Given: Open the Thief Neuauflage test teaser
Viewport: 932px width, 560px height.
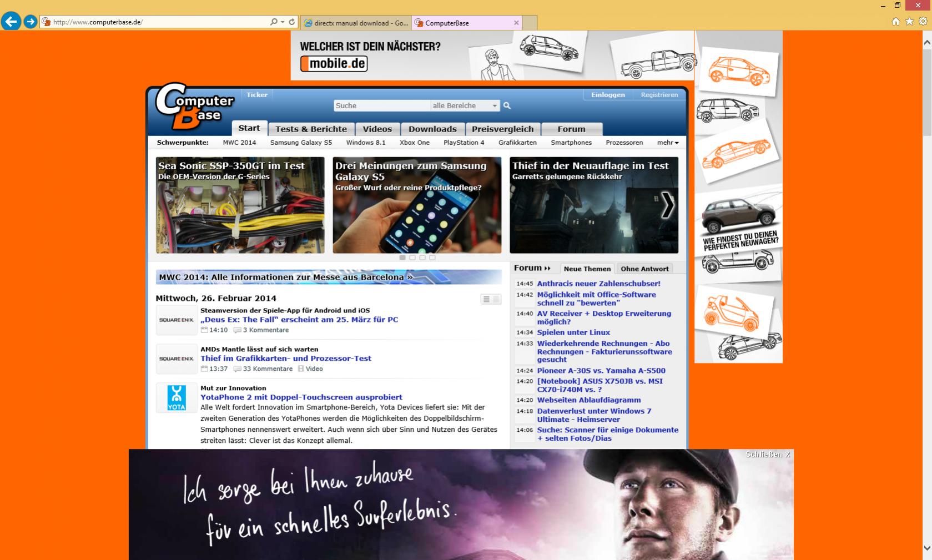Looking at the screenshot, I should pos(594,205).
